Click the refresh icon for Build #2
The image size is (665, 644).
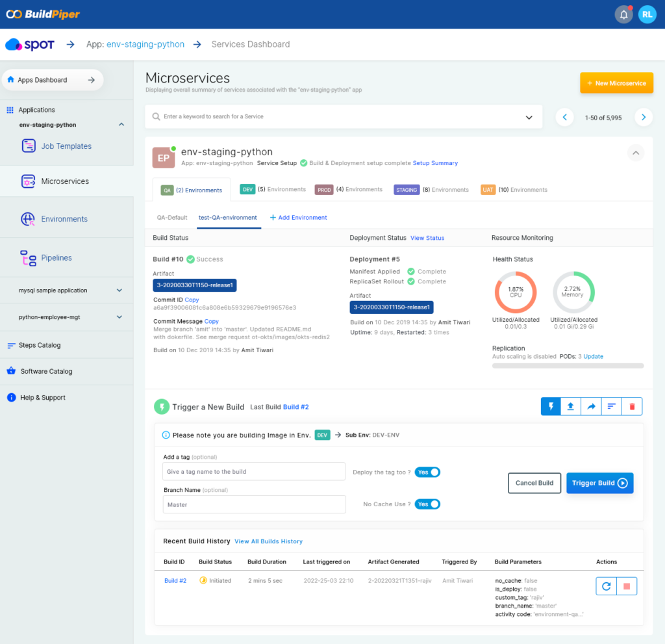tap(606, 586)
